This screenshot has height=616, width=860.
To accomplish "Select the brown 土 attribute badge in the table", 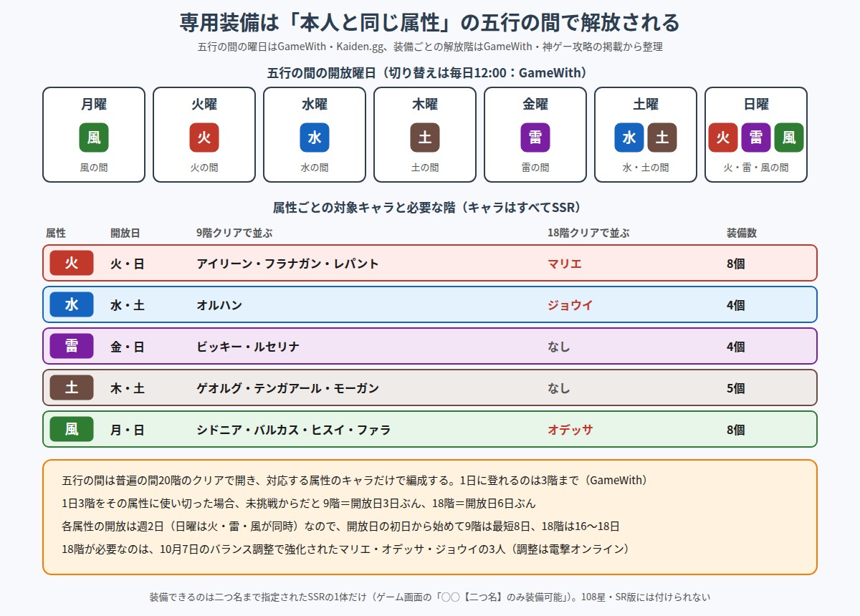I will [x=72, y=388].
